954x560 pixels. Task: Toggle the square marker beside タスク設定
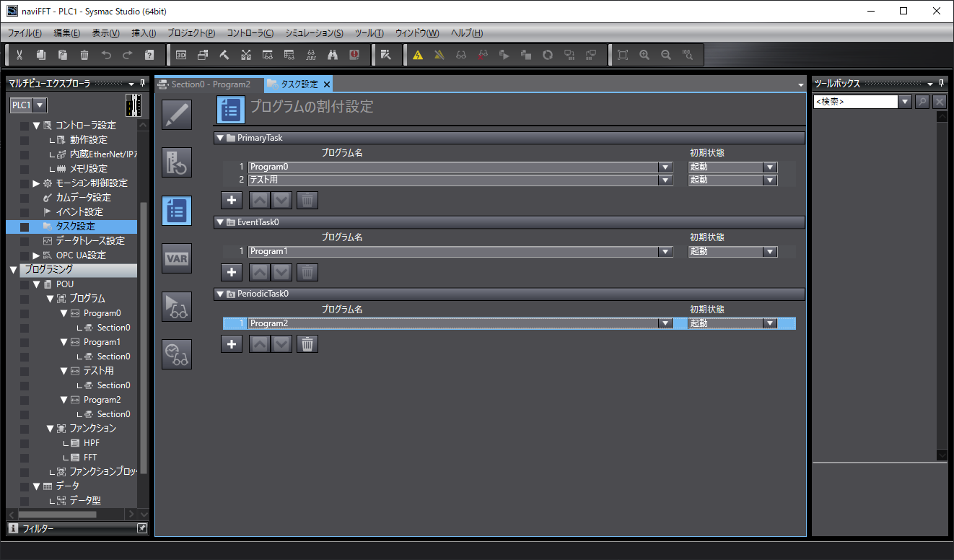point(25,227)
